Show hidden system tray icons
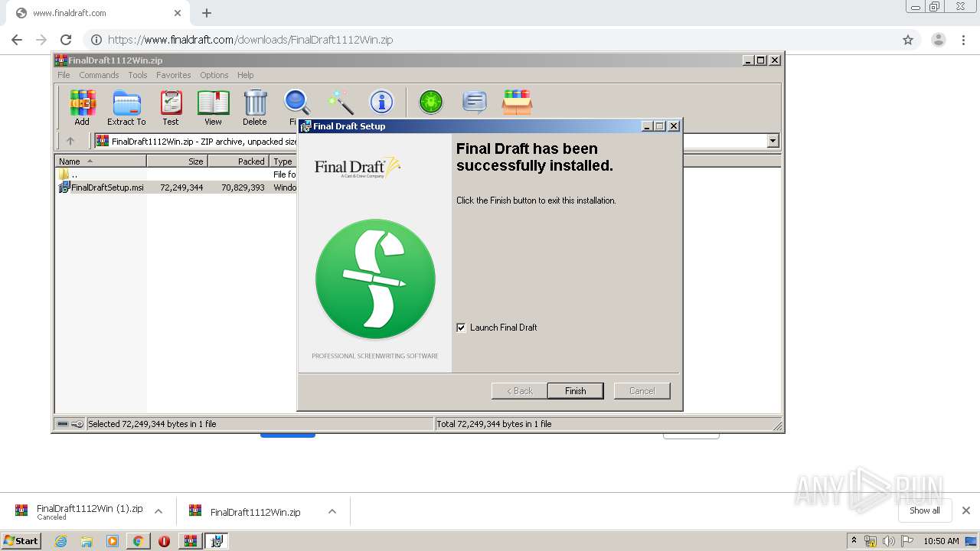 click(x=854, y=541)
